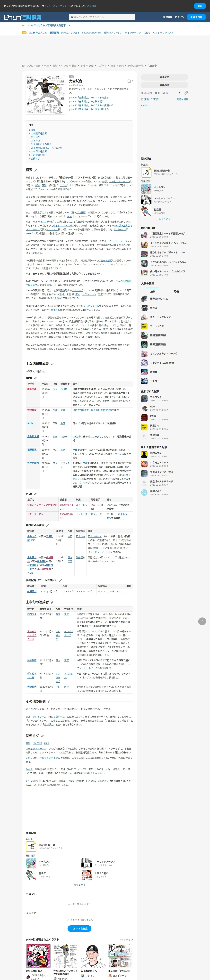Switch to the 注目 popular articles tab
This screenshot has height=980, width=210.
152,291
